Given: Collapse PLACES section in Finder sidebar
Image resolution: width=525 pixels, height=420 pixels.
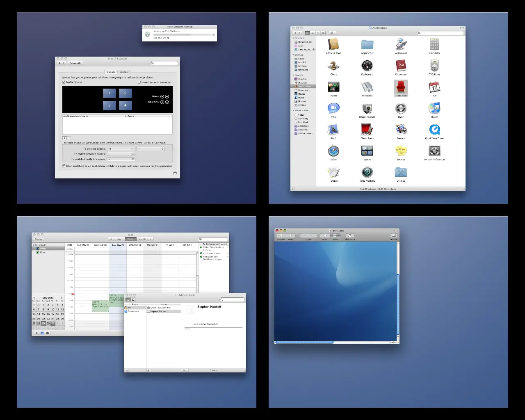Looking at the screenshot, I should tap(293, 75).
